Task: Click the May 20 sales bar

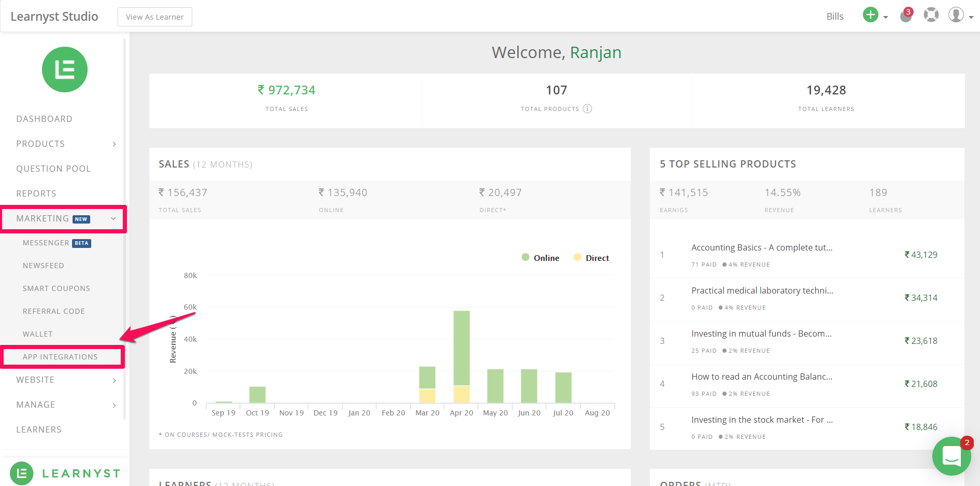Action: [495, 386]
